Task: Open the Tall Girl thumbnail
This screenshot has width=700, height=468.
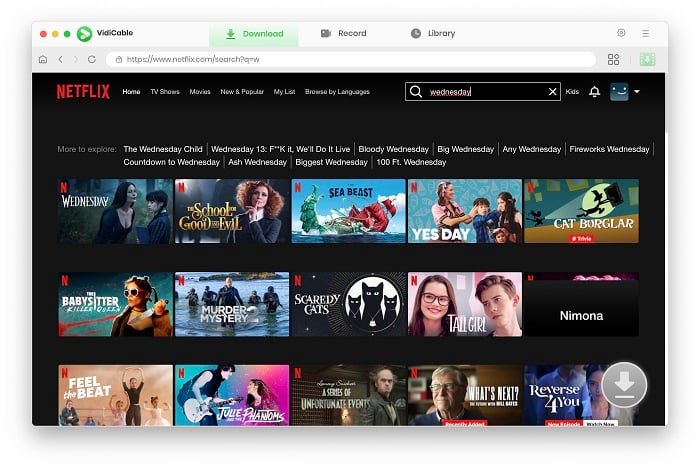Action: (x=465, y=304)
